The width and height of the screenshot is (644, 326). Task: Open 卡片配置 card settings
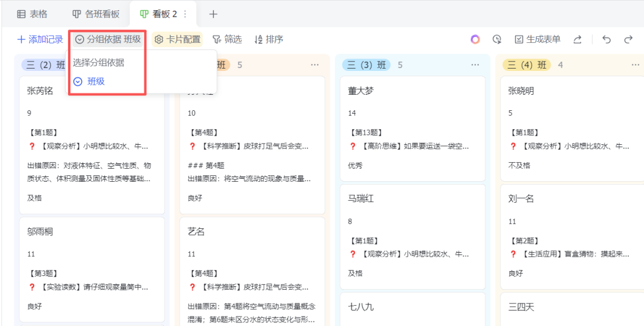tap(178, 39)
